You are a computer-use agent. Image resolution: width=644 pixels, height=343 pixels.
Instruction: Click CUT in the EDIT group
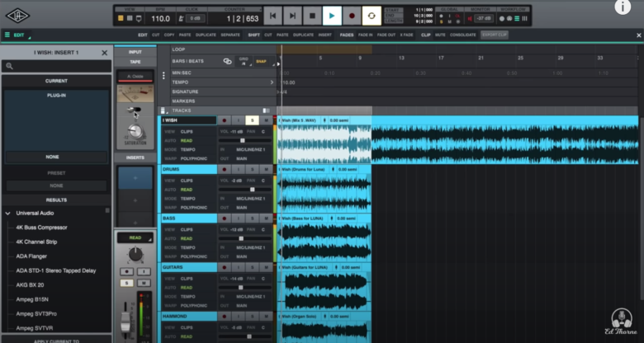click(156, 35)
